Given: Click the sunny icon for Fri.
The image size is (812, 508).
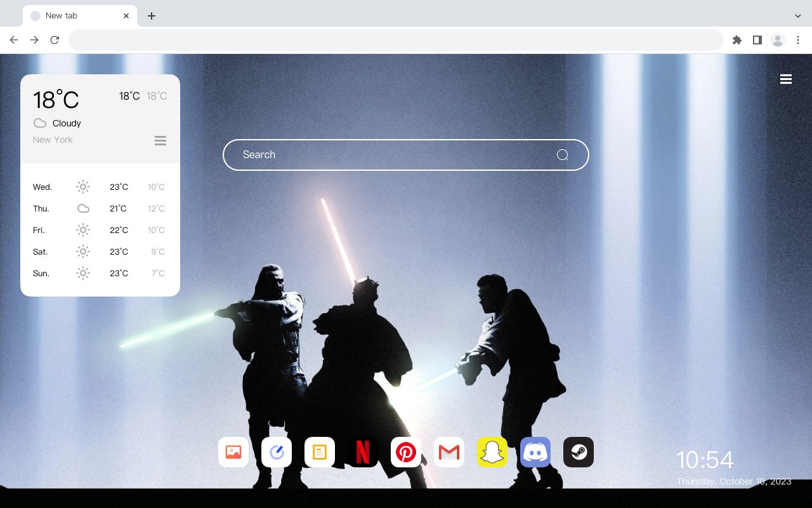Looking at the screenshot, I should point(83,230).
